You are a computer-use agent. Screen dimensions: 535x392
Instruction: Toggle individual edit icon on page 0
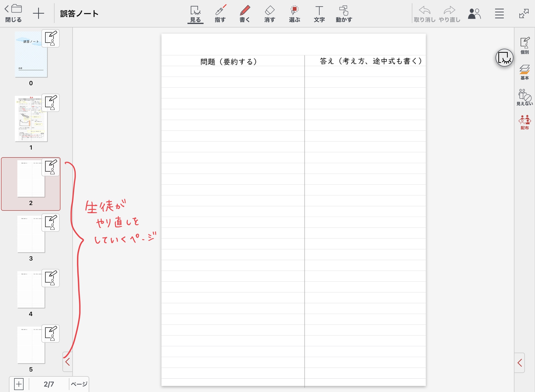[x=51, y=38]
